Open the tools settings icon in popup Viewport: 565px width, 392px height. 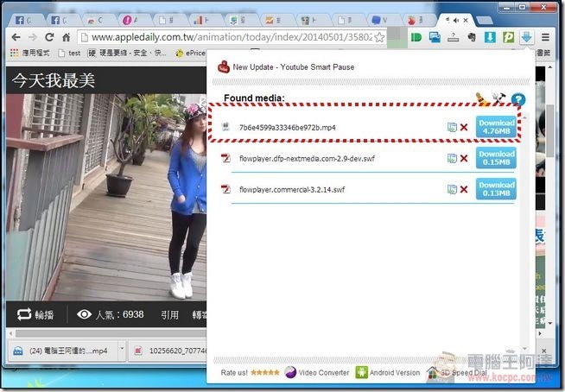[x=499, y=99]
